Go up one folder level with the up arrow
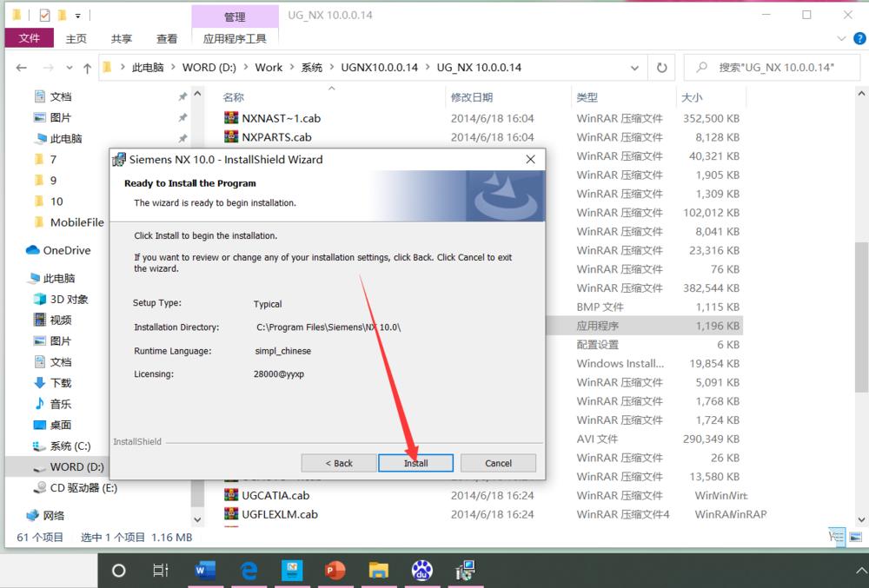Screen dimensions: 869x588 [88, 67]
